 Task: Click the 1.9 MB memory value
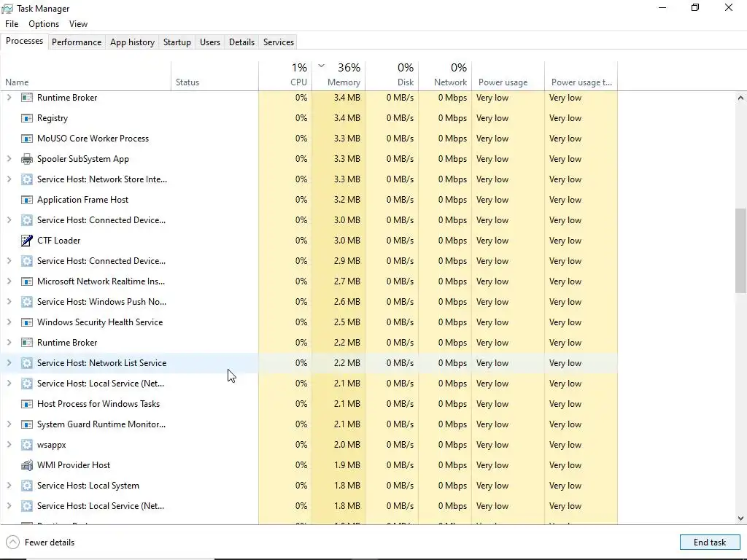(347, 465)
